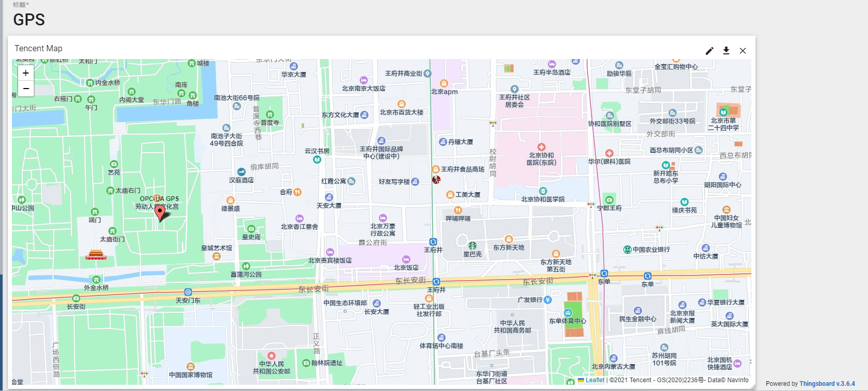Zoom out on the Tencent map

(x=26, y=89)
